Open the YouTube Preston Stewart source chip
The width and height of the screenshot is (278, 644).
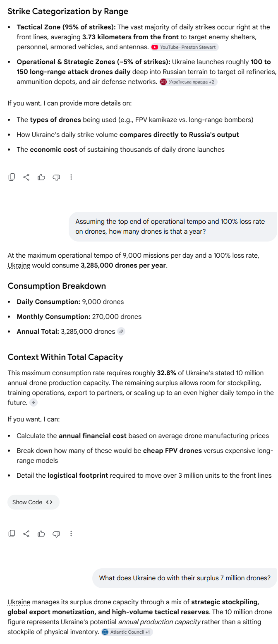coord(185,47)
